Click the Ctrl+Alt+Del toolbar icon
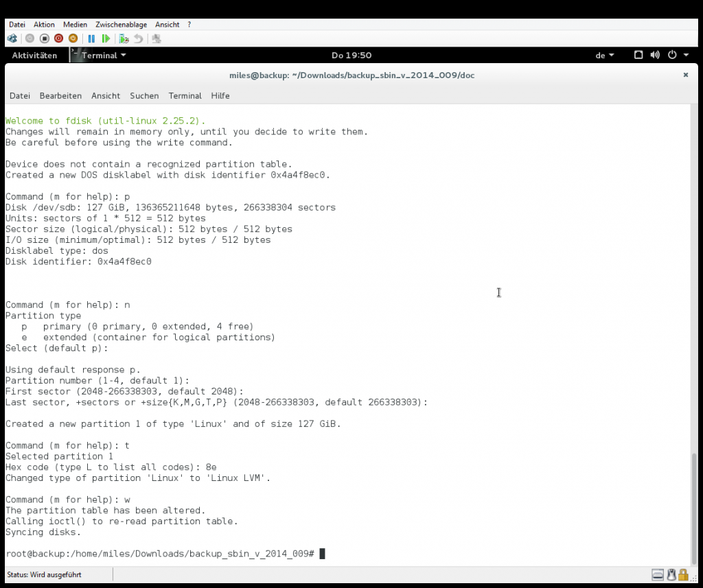This screenshot has height=588, width=703. [x=12, y=38]
